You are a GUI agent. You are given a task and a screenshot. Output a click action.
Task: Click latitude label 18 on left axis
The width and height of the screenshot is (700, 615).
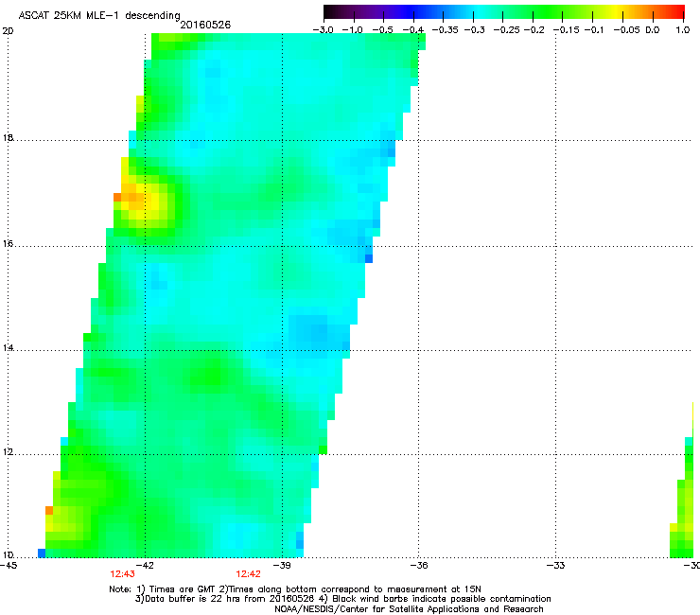[8, 137]
